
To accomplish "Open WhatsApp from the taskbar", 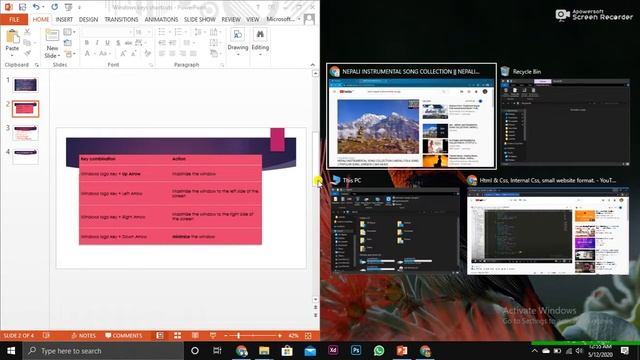I will [379, 351].
